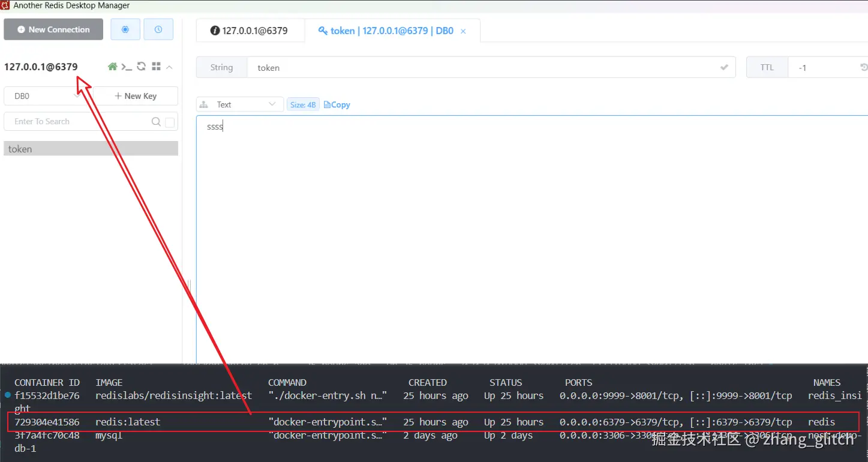The width and height of the screenshot is (868, 462).
Task: Collapse the 127.0.0.1@6379 connection
Action: pos(169,67)
